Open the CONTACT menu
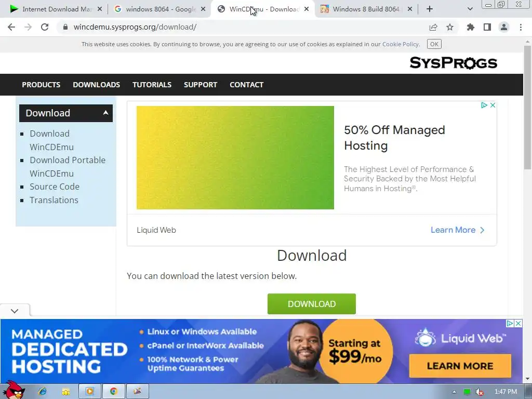Screen dimensions: 532x399 pos(246,85)
